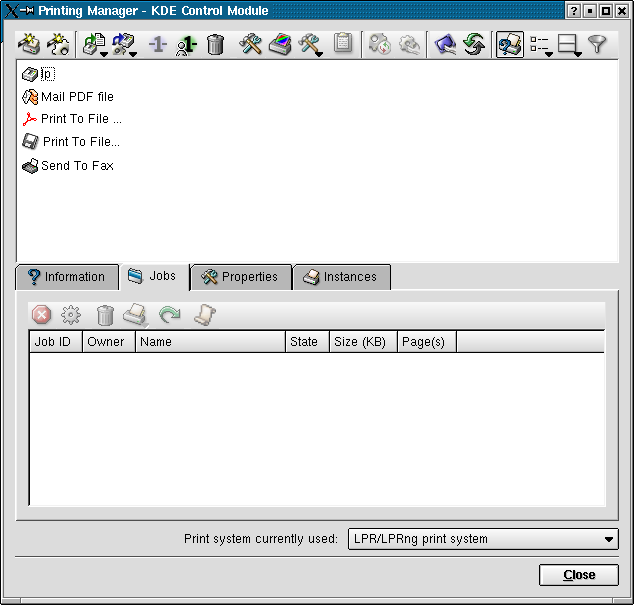This screenshot has height=605, width=634.
Task: Switch to the Jobs tab
Action: point(154,276)
